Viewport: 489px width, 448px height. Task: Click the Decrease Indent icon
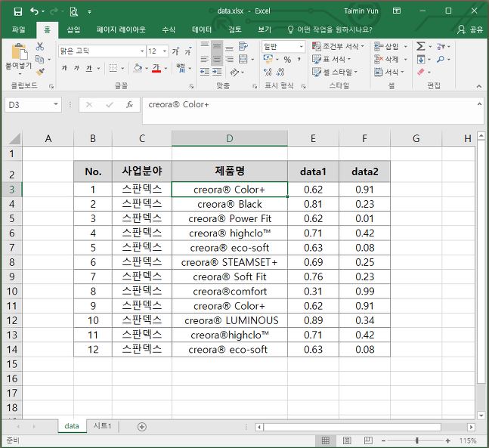pyautogui.click(x=205, y=72)
